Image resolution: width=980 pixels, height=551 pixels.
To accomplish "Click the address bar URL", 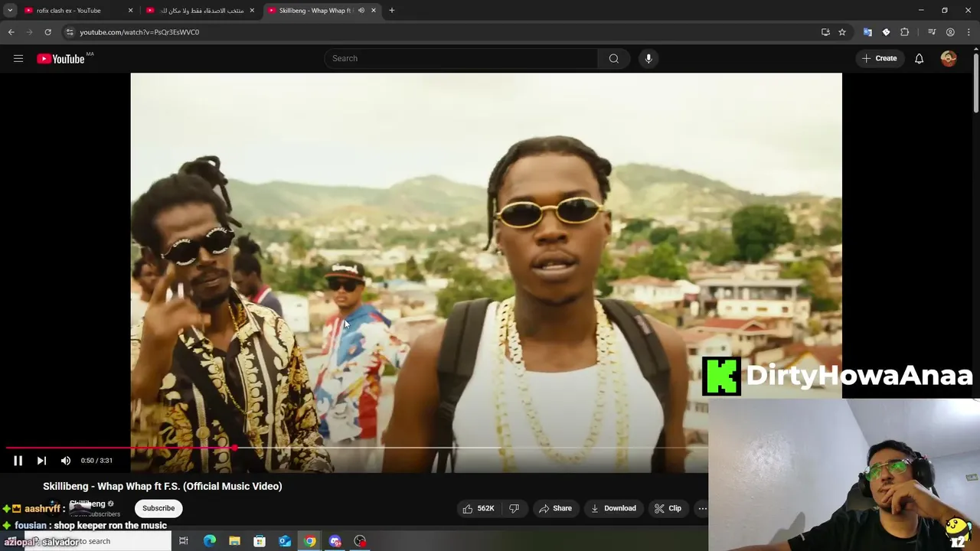I will tap(139, 32).
